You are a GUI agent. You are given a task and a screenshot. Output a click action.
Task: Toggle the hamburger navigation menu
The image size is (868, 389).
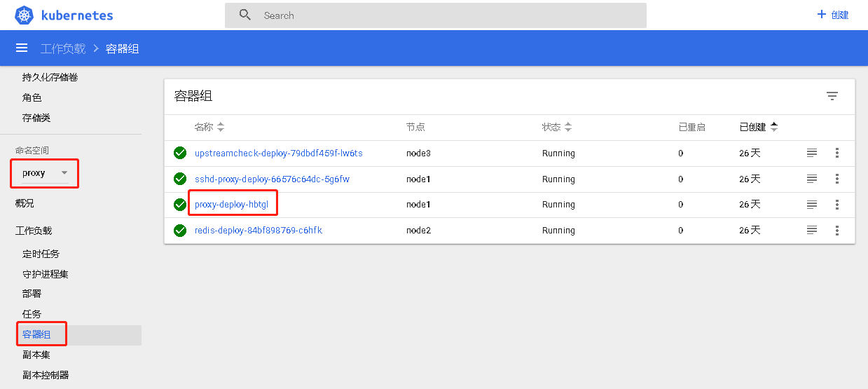[22, 48]
